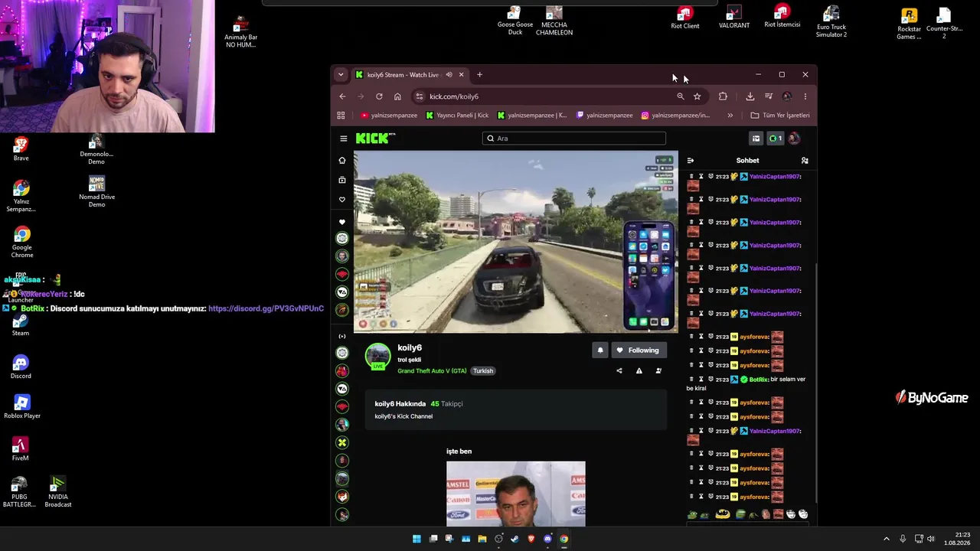The height and width of the screenshot is (551, 980).
Task: Share the koily6 stream
Action: (x=619, y=371)
